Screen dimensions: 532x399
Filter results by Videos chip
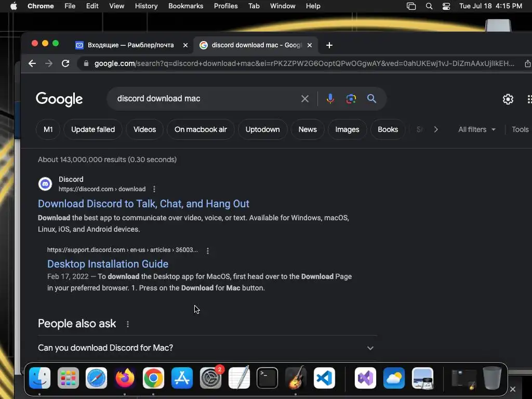[x=144, y=129]
